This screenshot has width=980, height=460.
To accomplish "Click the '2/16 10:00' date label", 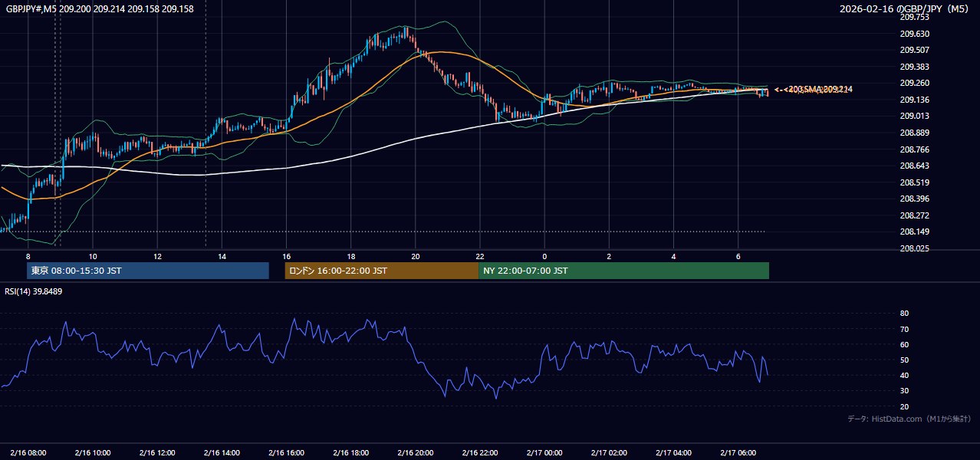I will (x=92, y=453).
